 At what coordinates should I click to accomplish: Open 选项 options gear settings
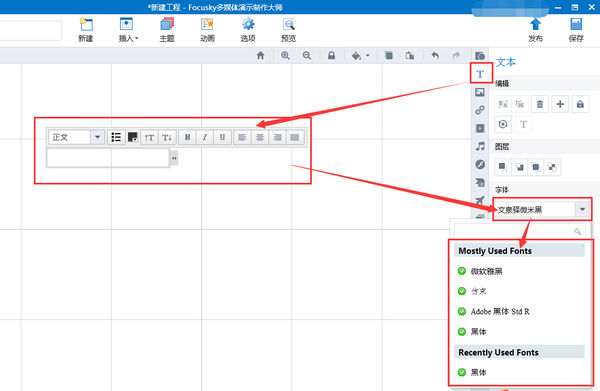pos(248,30)
